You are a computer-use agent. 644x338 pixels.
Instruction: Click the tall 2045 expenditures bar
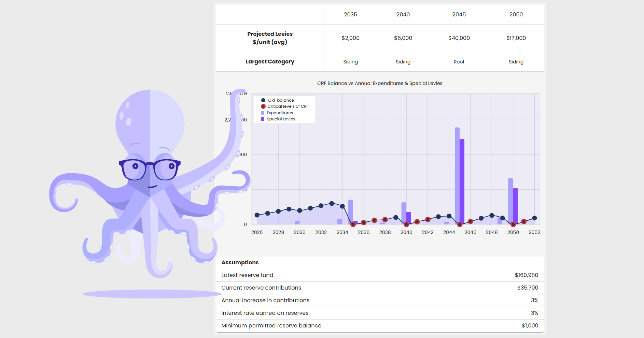(x=457, y=176)
